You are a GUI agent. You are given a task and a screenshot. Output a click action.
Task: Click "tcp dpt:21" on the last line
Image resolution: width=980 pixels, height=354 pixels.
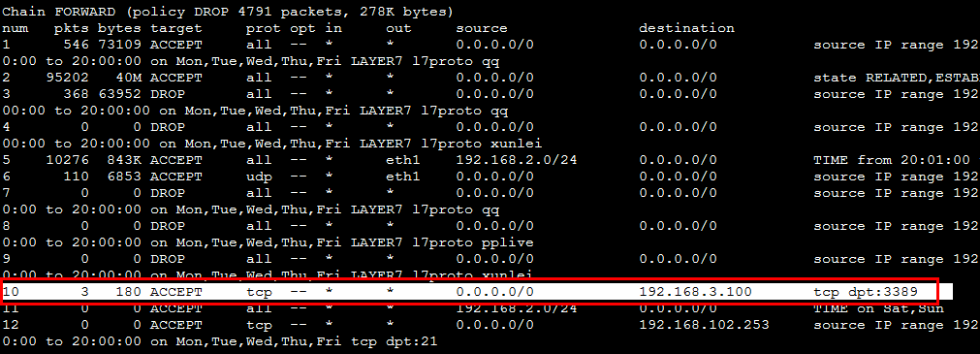coord(395,340)
